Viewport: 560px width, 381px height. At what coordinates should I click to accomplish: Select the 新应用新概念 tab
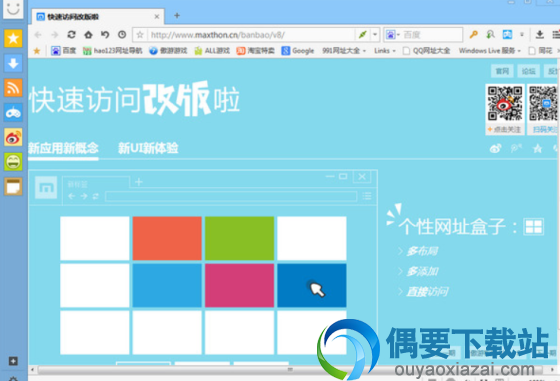tap(63, 148)
